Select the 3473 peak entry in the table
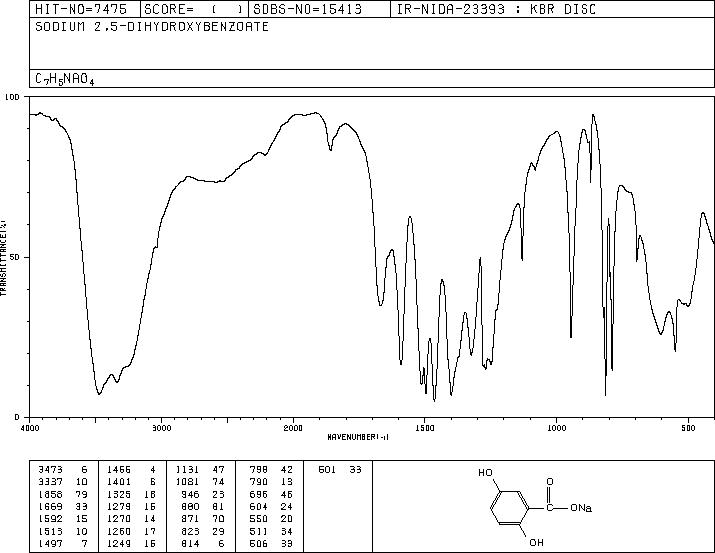The width and height of the screenshot is (715, 553). pos(63,469)
